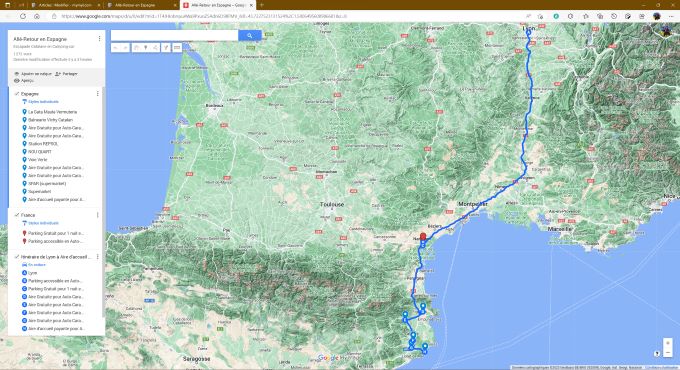Toggle the Itinéraire de Lyon layer checkbox
The image size is (680, 370).
click(x=16, y=257)
